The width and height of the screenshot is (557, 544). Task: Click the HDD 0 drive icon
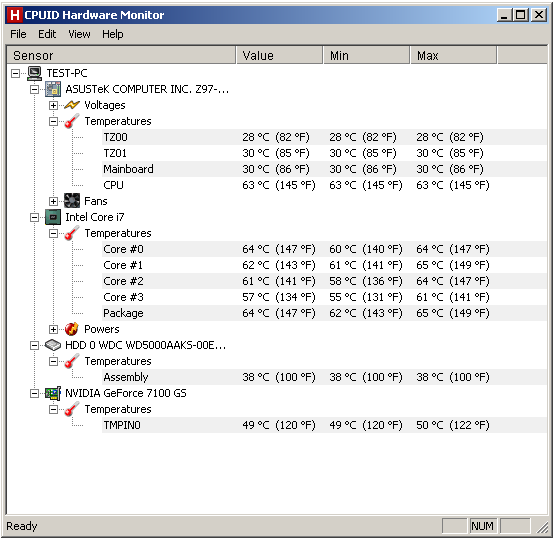53,345
